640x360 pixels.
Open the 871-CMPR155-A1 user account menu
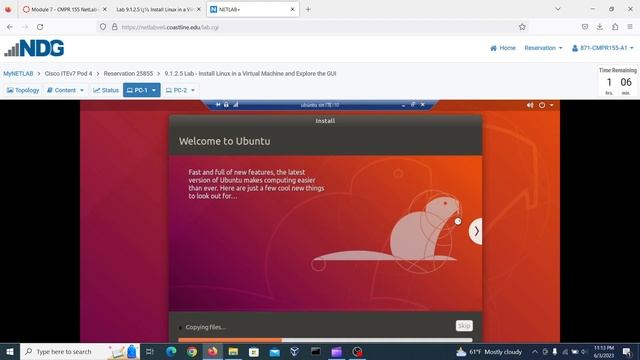coord(602,48)
